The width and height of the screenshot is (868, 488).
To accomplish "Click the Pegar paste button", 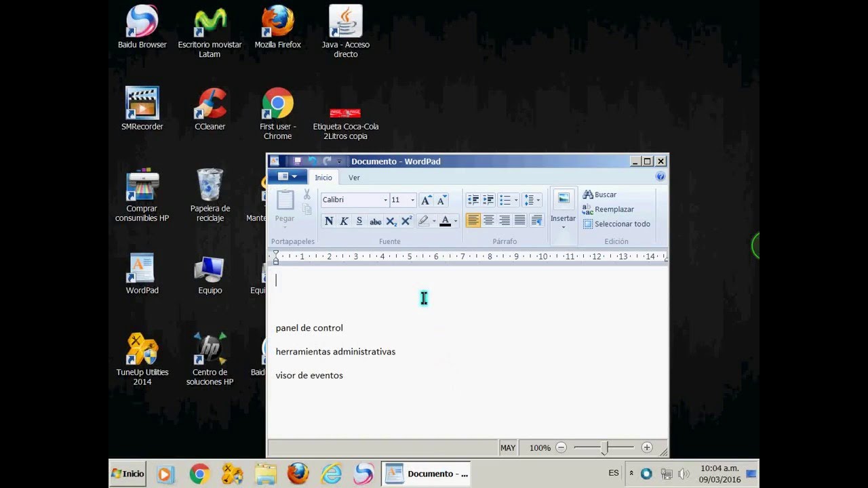I will (285, 207).
